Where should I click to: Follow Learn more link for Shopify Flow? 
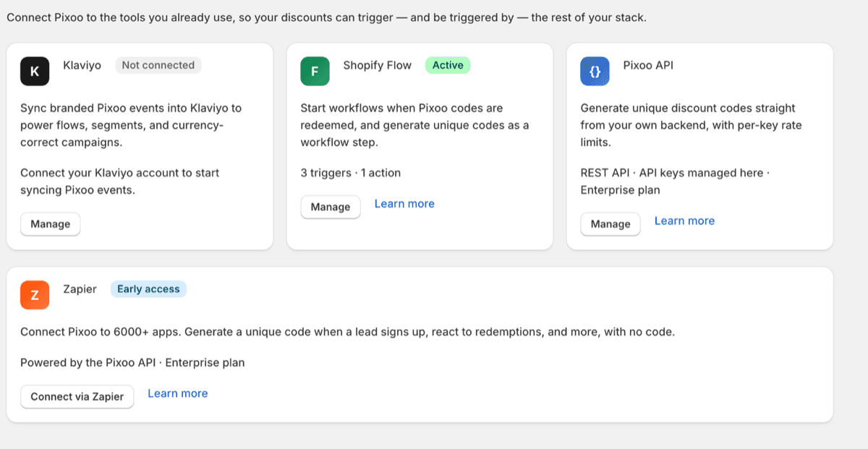click(404, 204)
